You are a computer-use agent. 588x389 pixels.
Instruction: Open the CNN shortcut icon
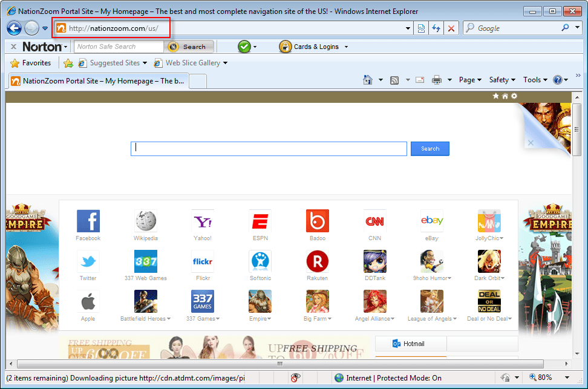(x=375, y=221)
